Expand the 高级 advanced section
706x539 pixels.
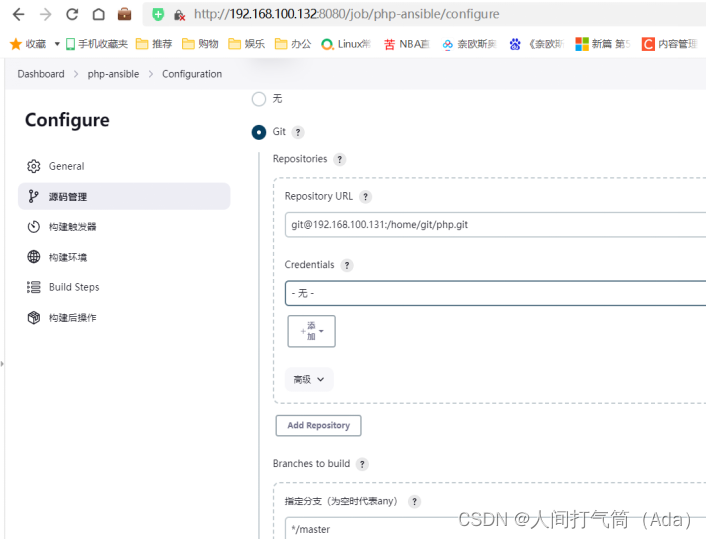[x=309, y=379]
